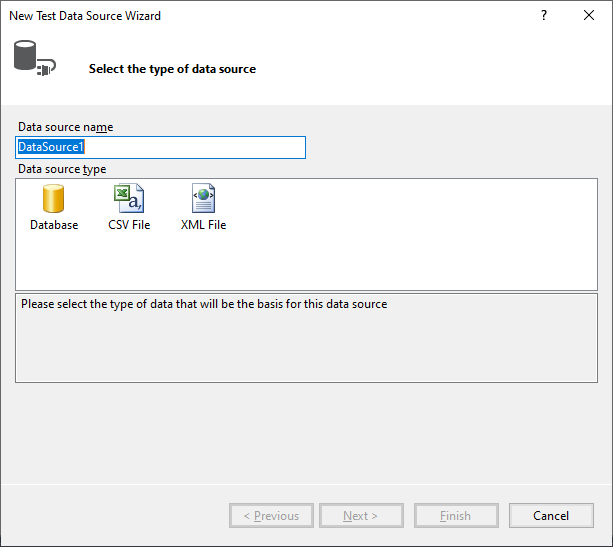
Task: Click the 'Database' label text
Action: point(54,225)
